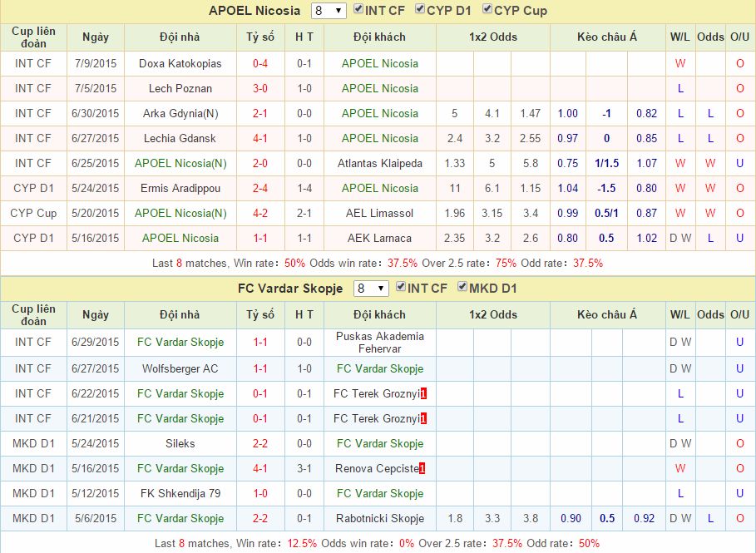Click Renova Cepciste team name

click(x=377, y=469)
